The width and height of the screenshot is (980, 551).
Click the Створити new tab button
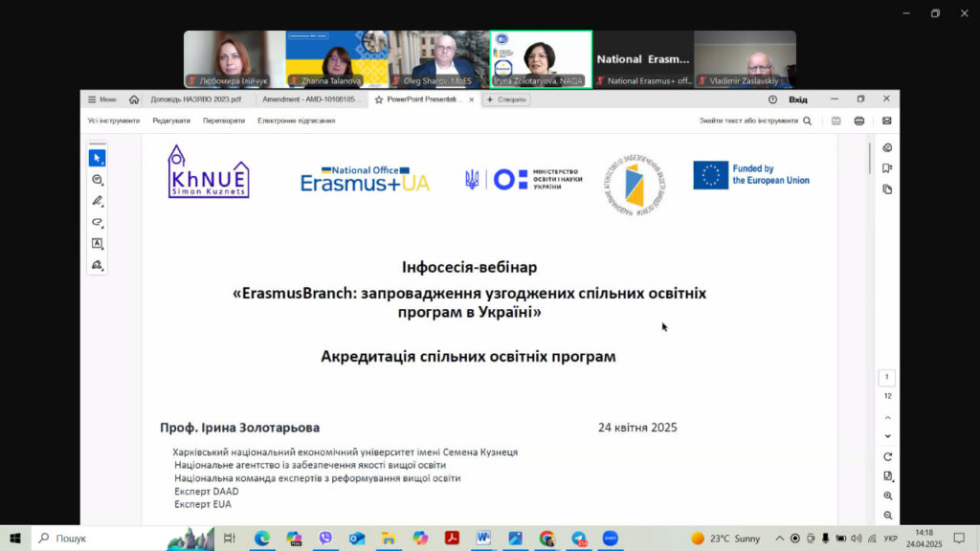point(506,99)
